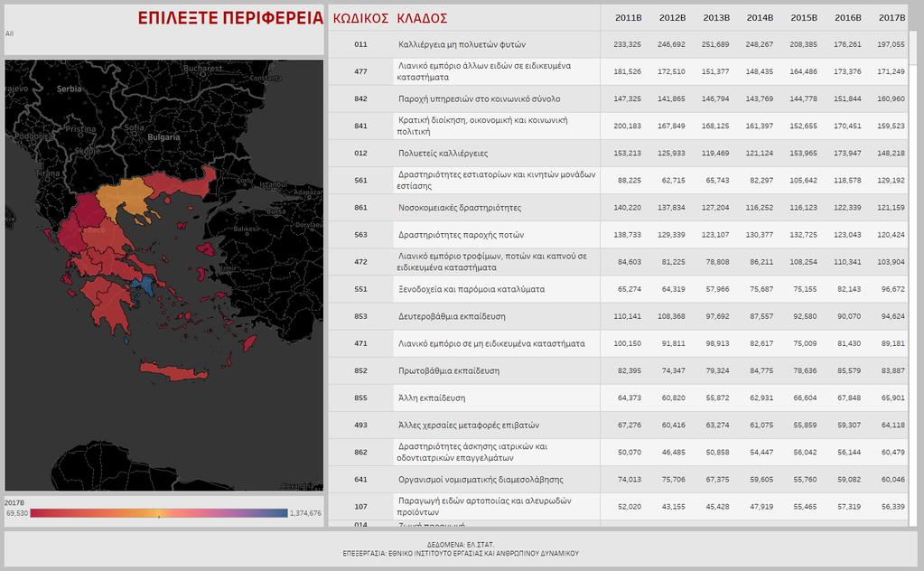Screen dimensions: 924x571
Task: Click the 2011B column header
Action: pyautogui.click(x=628, y=18)
